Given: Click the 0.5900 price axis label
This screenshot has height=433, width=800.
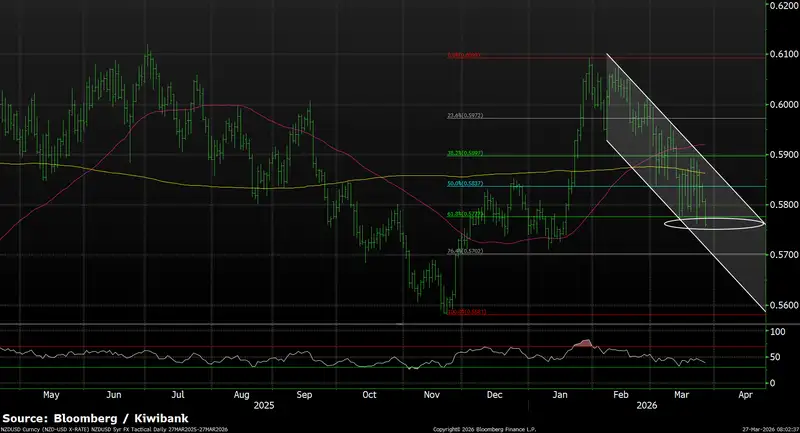Looking at the screenshot, I should point(784,155).
